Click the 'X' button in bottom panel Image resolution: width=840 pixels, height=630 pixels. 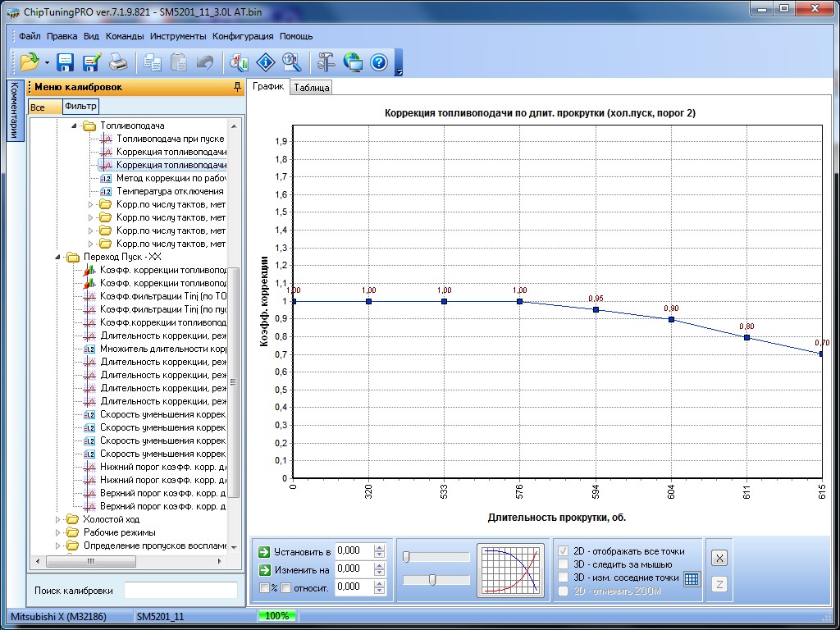pyautogui.click(x=719, y=558)
